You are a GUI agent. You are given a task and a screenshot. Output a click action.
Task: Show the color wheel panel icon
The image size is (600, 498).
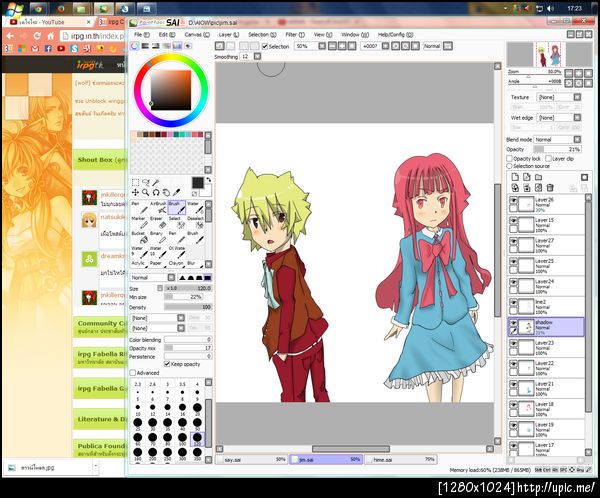click(134, 46)
